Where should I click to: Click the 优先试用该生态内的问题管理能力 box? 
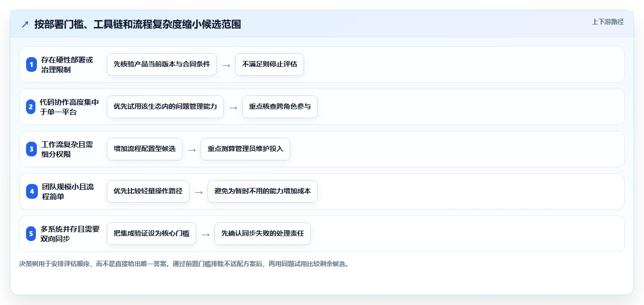165,107
